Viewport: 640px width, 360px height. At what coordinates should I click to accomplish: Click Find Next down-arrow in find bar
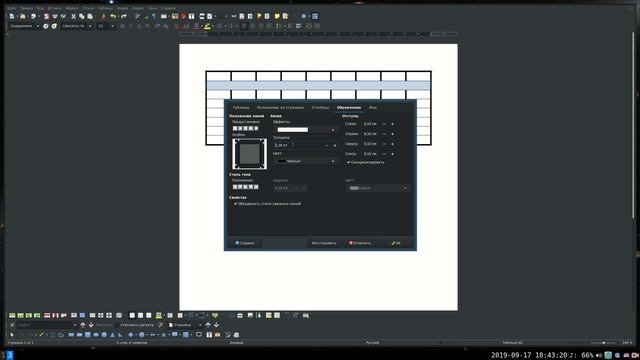point(91,325)
